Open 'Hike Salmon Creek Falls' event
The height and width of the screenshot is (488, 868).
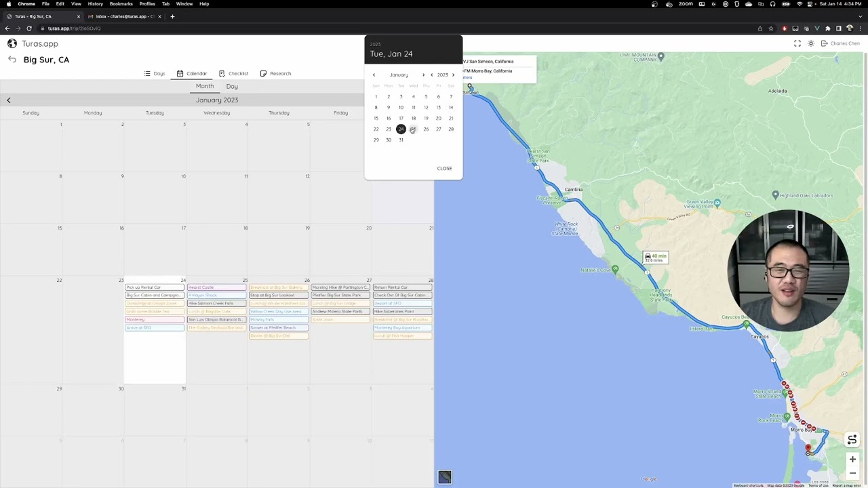point(217,304)
